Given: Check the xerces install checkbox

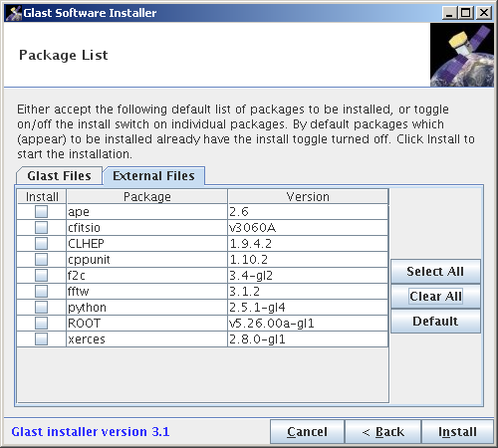Looking at the screenshot, I should [41, 338].
